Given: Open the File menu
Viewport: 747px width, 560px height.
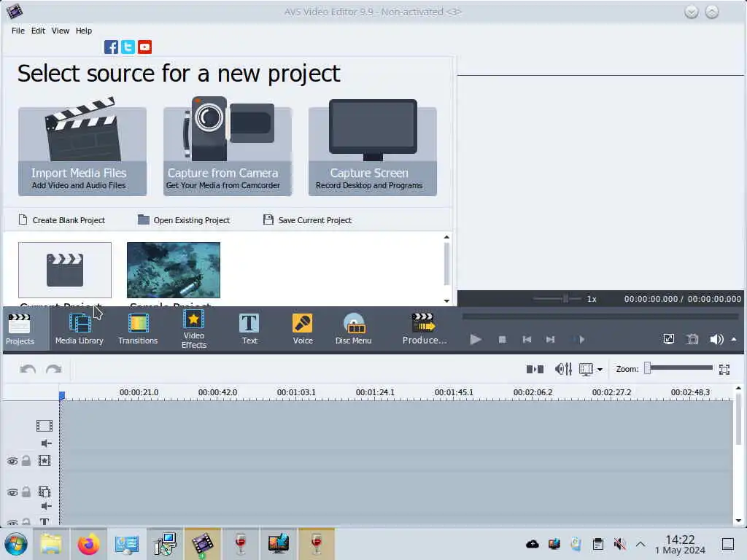Looking at the screenshot, I should [18, 31].
